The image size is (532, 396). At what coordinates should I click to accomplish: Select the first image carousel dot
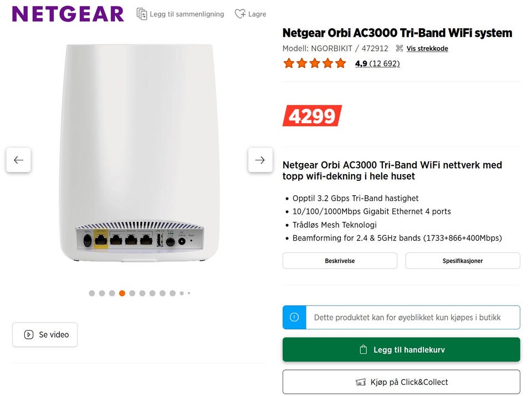point(91,293)
